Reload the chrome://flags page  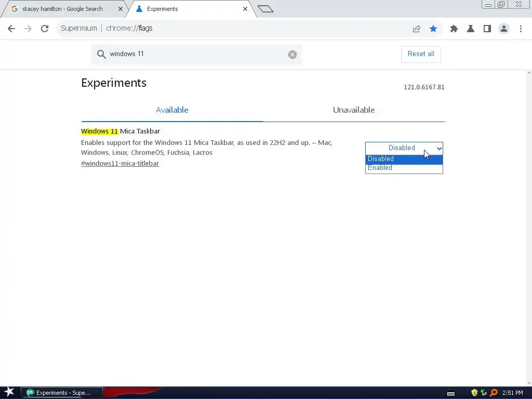coord(45,29)
